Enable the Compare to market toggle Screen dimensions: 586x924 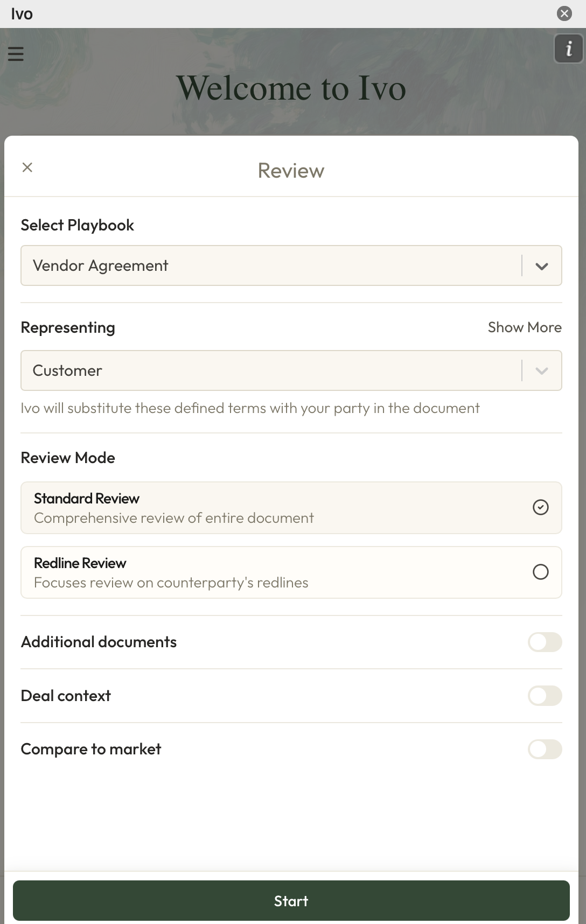click(545, 749)
